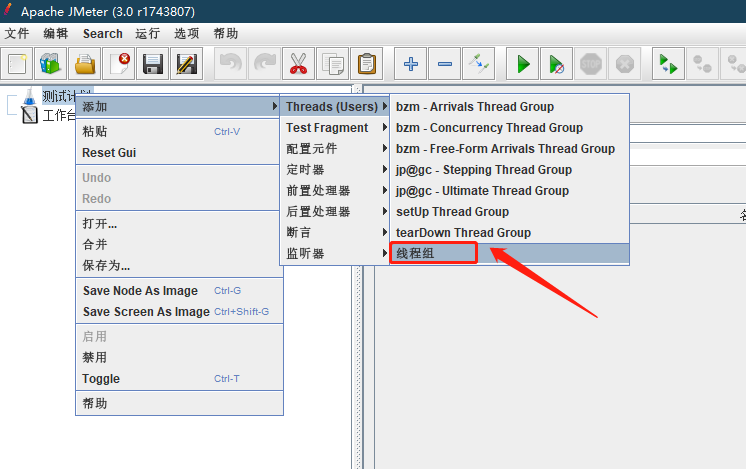Expand 前置处理器 submenu
Screen dimensions: 746x469
pyautogui.click(x=334, y=190)
